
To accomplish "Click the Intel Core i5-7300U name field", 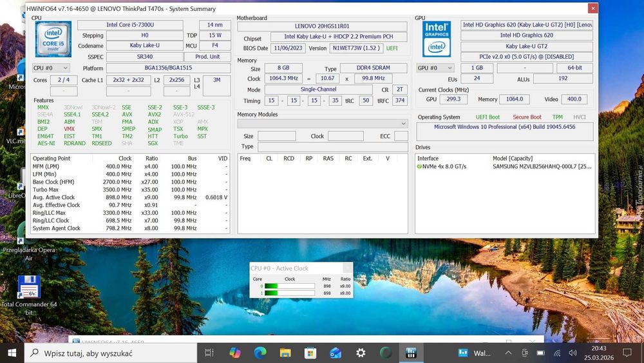I will pos(130,25).
